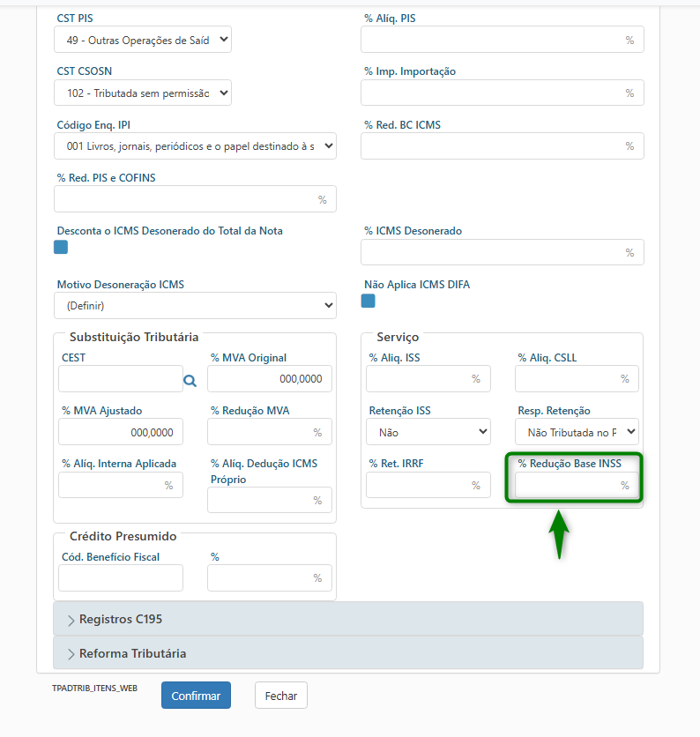700x737 pixels.
Task: Open the CST PIS dropdown
Action: (x=143, y=40)
